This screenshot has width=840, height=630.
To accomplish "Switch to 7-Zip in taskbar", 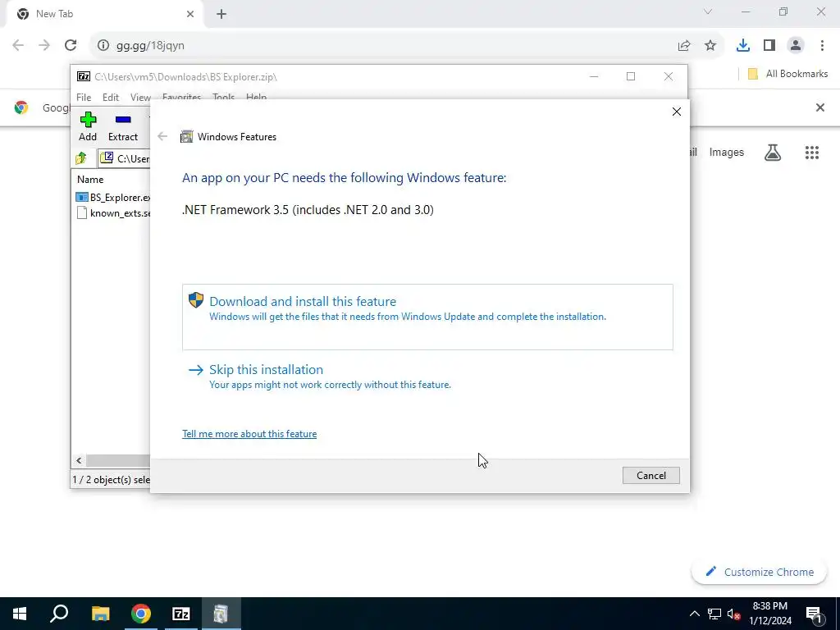I will coord(181,614).
